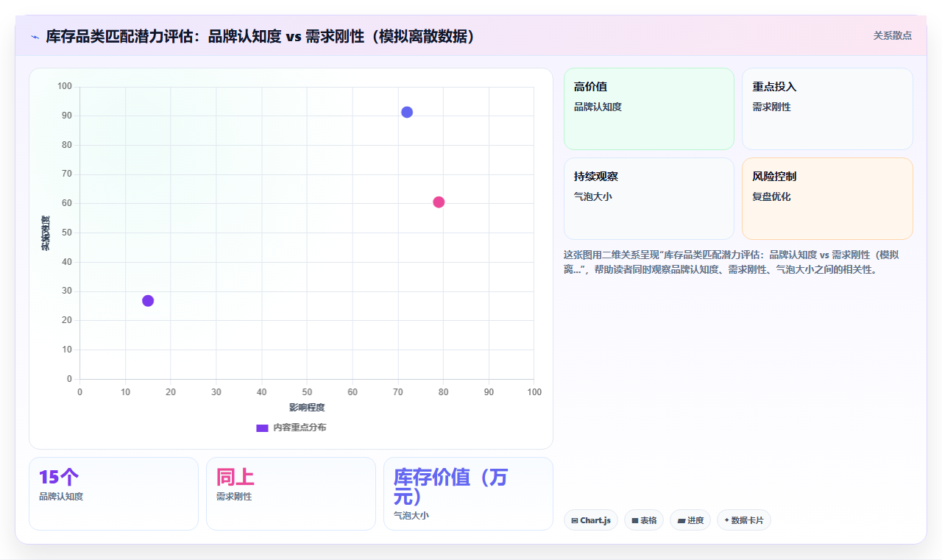Click 气泡大小 text in 持续观察 card
Viewport: 942px width, 560px height.
pyautogui.click(x=593, y=196)
